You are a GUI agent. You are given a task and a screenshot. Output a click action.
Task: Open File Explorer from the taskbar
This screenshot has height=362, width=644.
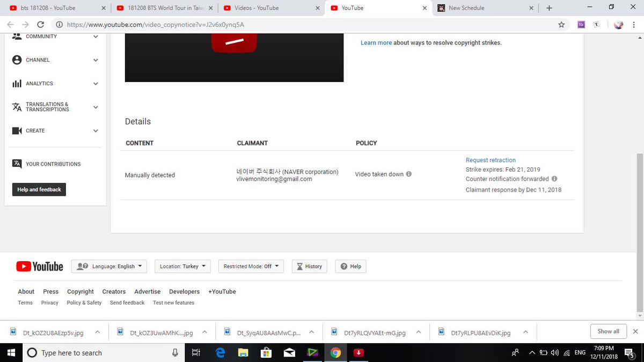[x=243, y=352]
